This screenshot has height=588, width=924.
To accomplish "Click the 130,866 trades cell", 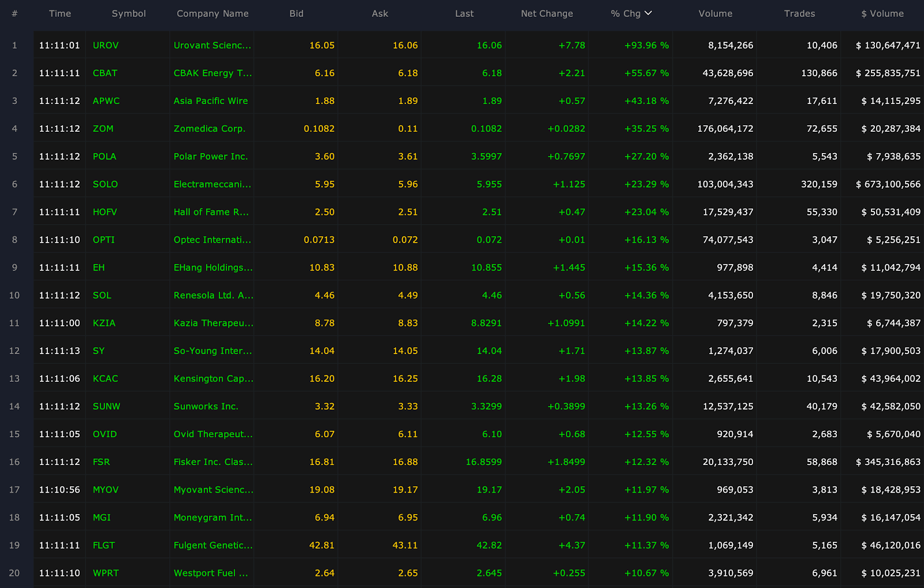I will (x=819, y=73).
